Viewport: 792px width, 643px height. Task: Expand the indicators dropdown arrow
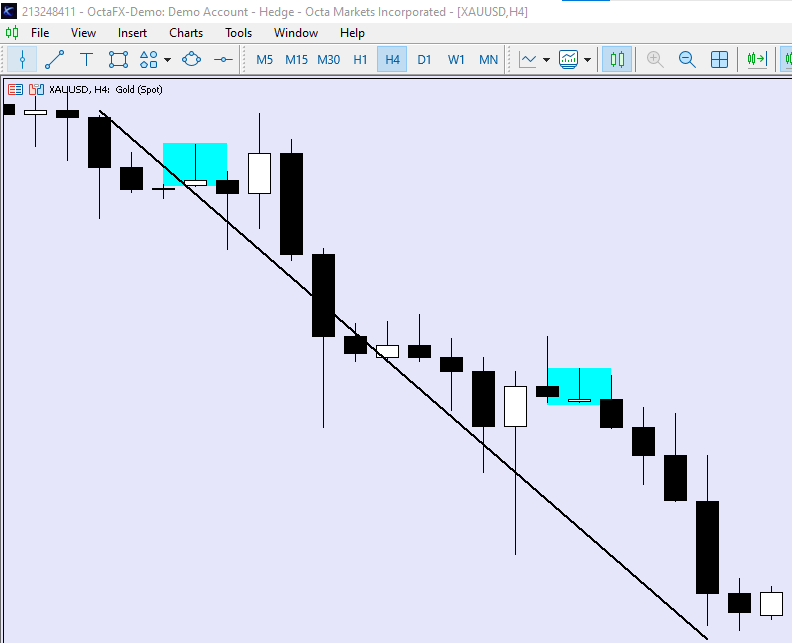click(x=587, y=60)
